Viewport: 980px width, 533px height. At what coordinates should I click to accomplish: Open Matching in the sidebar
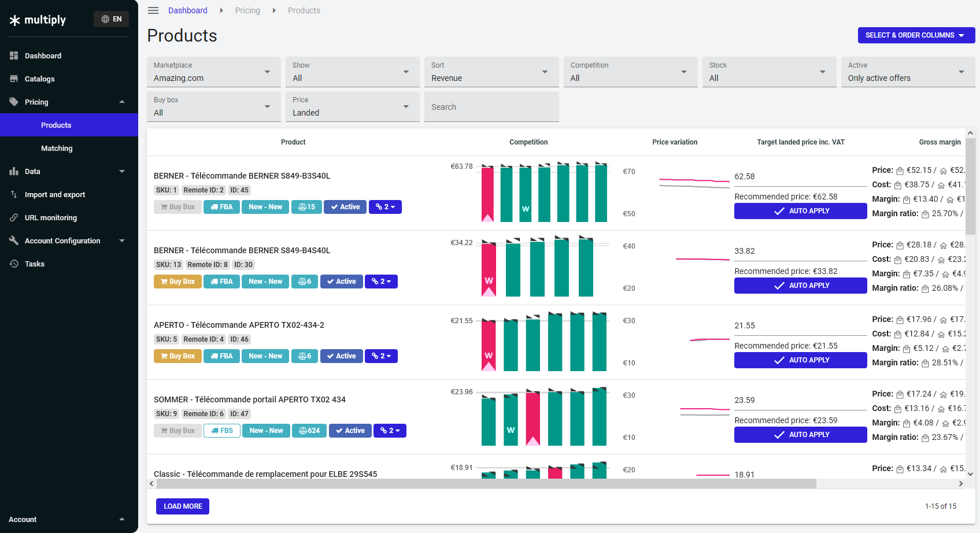point(57,148)
